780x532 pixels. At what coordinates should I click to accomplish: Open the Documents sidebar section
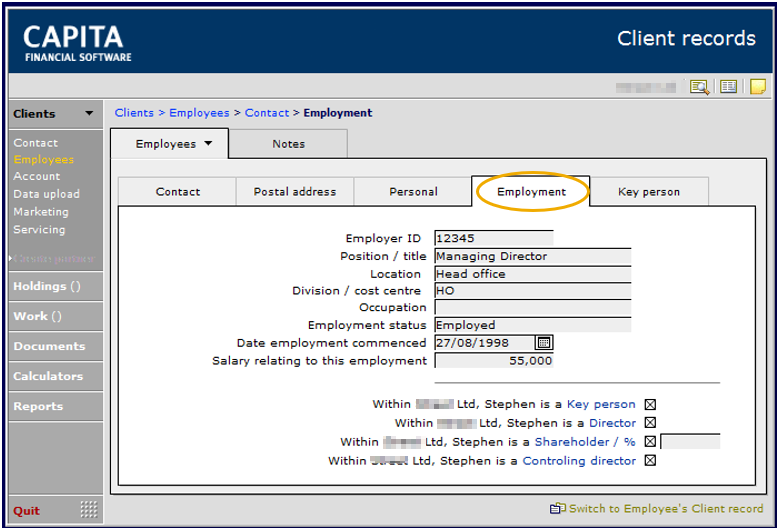[55, 346]
